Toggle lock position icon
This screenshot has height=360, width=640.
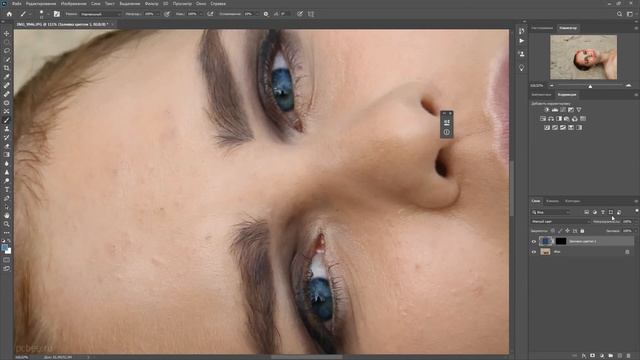(567, 231)
